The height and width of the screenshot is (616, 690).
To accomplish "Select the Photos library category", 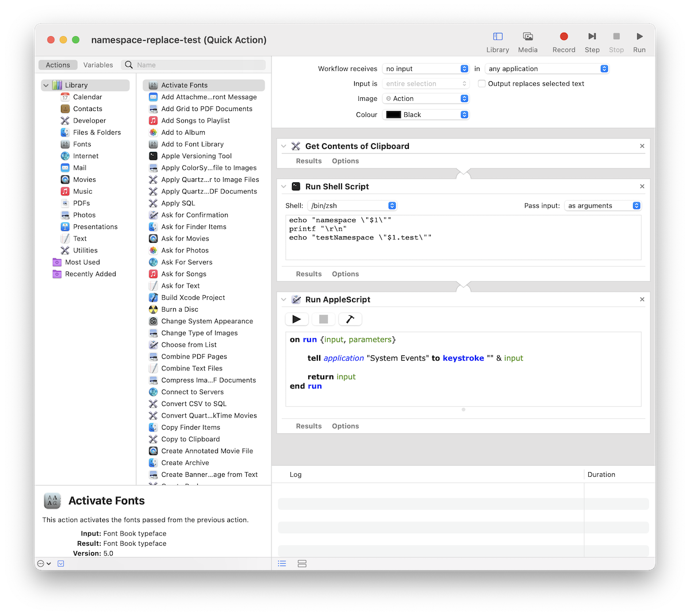I will pyautogui.click(x=84, y=215).
